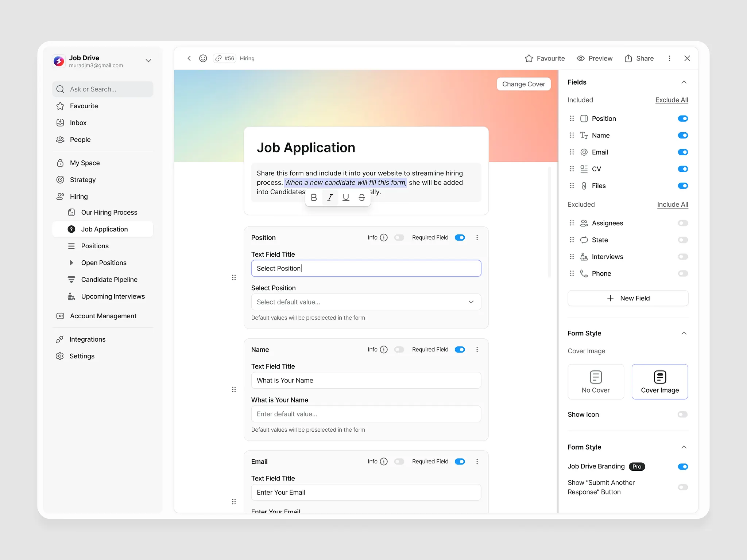Toggle Show Icon in Form Style
Viewport: 747px width, 560px height.
(x=682, y=414)
